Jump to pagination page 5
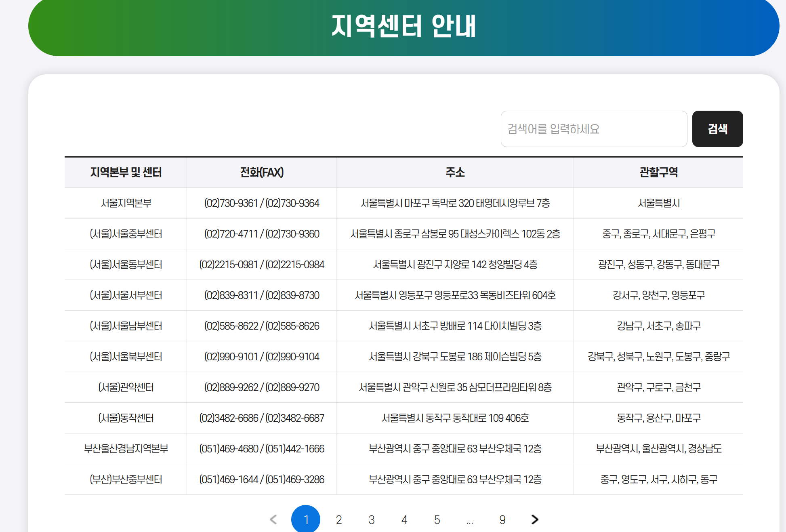This screenshot has height=532, width=786. 437,519
